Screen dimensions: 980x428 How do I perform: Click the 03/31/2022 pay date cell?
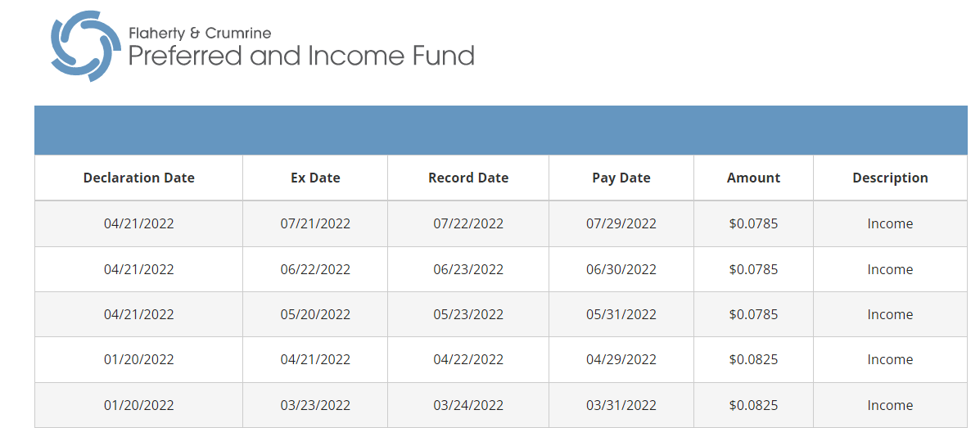621,405
